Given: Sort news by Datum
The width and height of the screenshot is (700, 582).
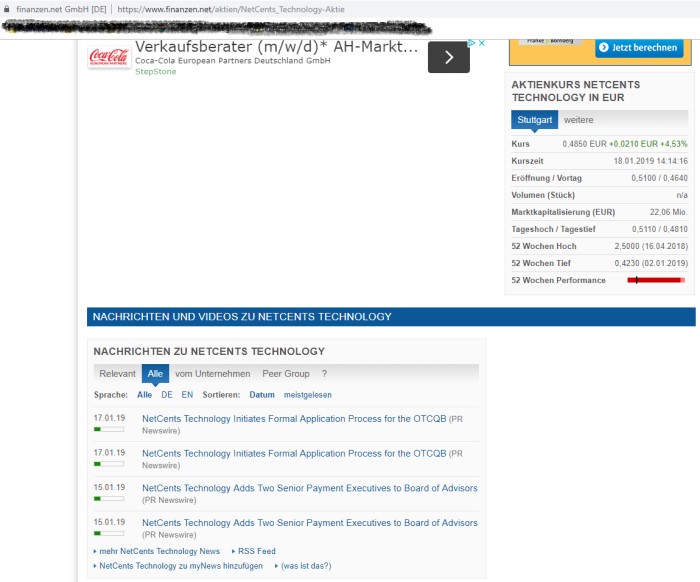Looking at the screenshot, I should tap(262, 395).
